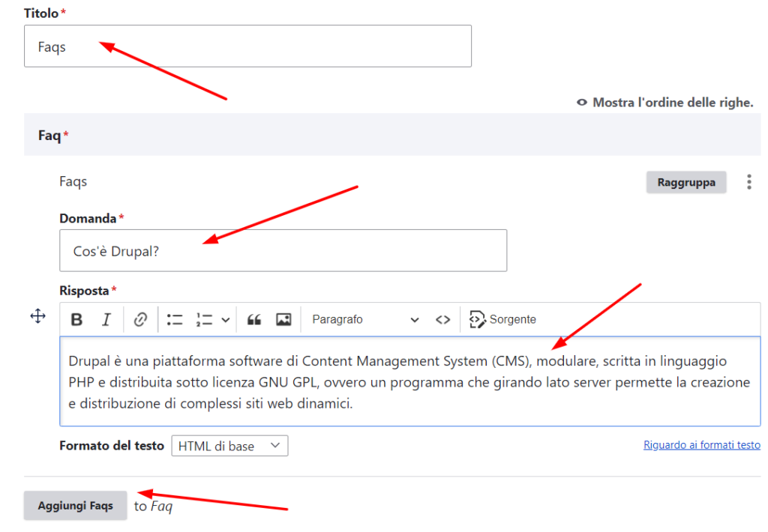Open the Sorgente source editing mode
Viewport: 768px width, 532px height.
(502, 319)
